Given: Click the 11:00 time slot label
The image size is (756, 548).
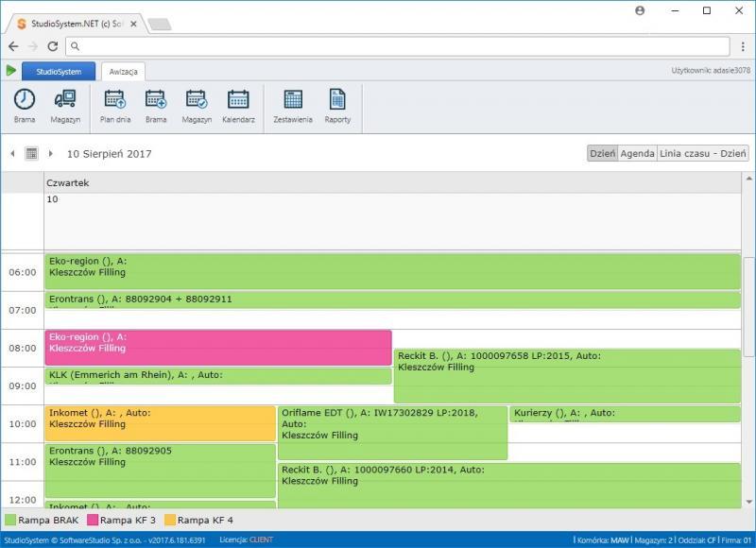Looking at the screenshot, I should pos(22,462).
